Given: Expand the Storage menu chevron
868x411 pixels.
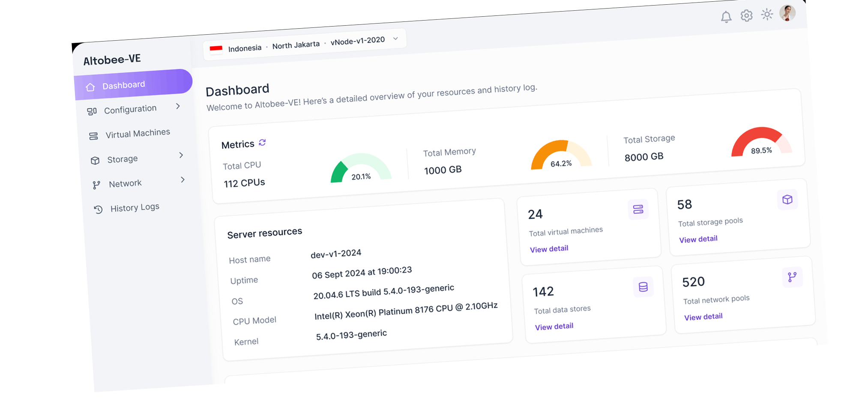Looking at the screenshot, I should pos(181,155).
